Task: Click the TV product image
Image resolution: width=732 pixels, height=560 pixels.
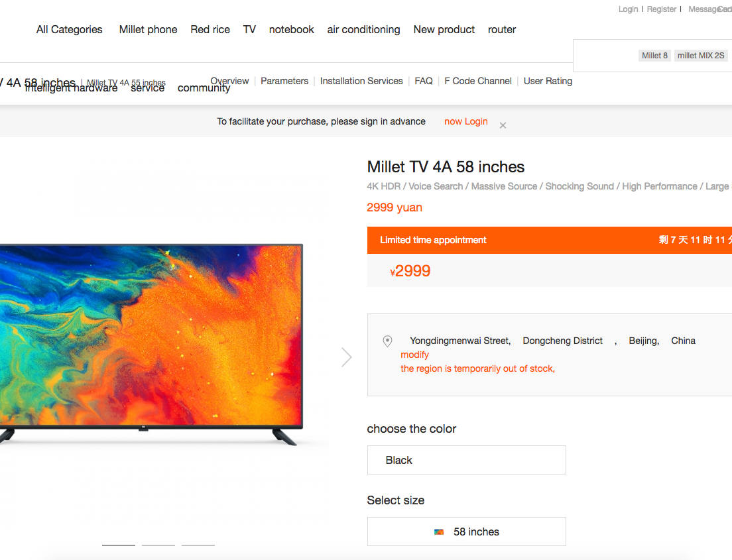Action: point(151,345)
